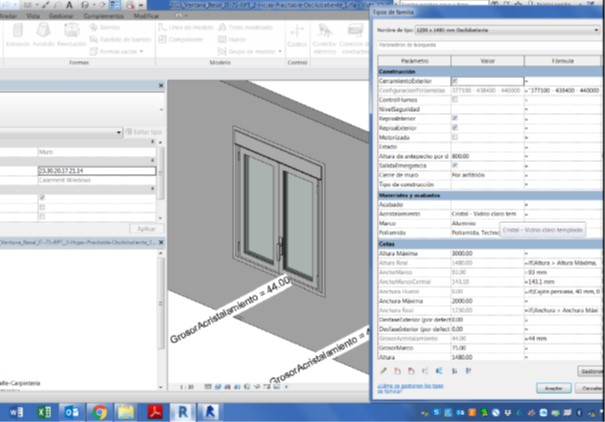Viewport: 605px width, 422px height.
Task: Click the 23.30.20.17.21.14 input field
Action: point(97,170)
